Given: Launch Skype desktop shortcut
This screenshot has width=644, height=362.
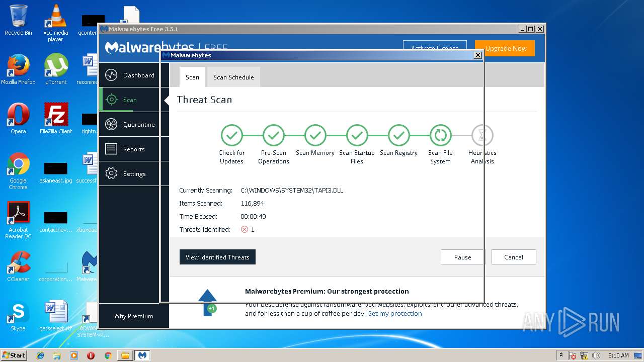Looking at the screenshot, I should [x=18, y=316].
